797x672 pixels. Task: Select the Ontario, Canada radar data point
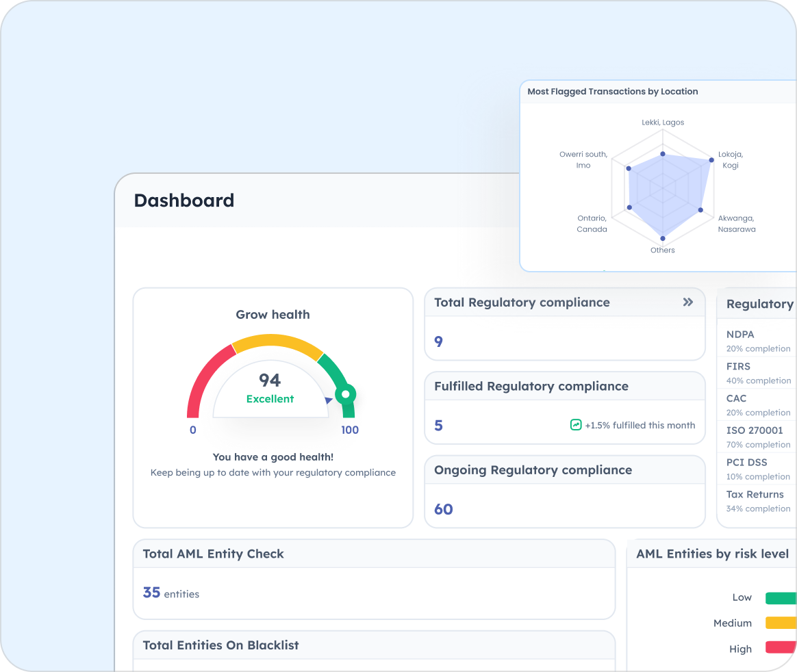pos(629,207)
